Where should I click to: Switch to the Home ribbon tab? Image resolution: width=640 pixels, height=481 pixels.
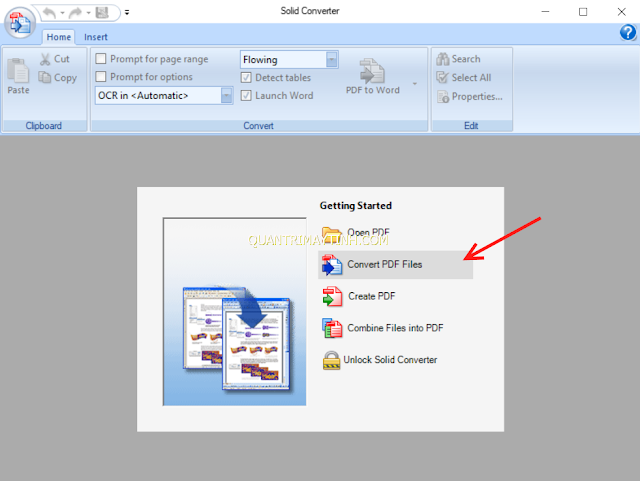tap(58, 37)
